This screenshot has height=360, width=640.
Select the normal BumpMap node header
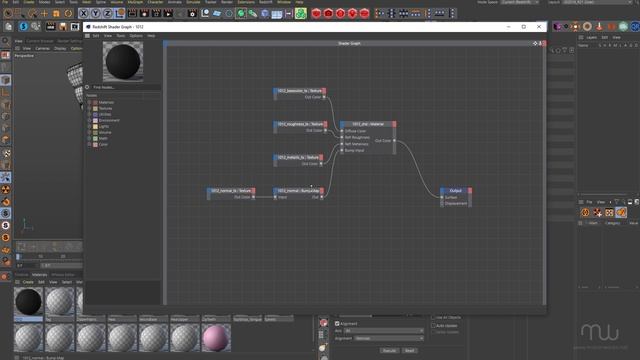pyautogui.click(x=298, y=191)
